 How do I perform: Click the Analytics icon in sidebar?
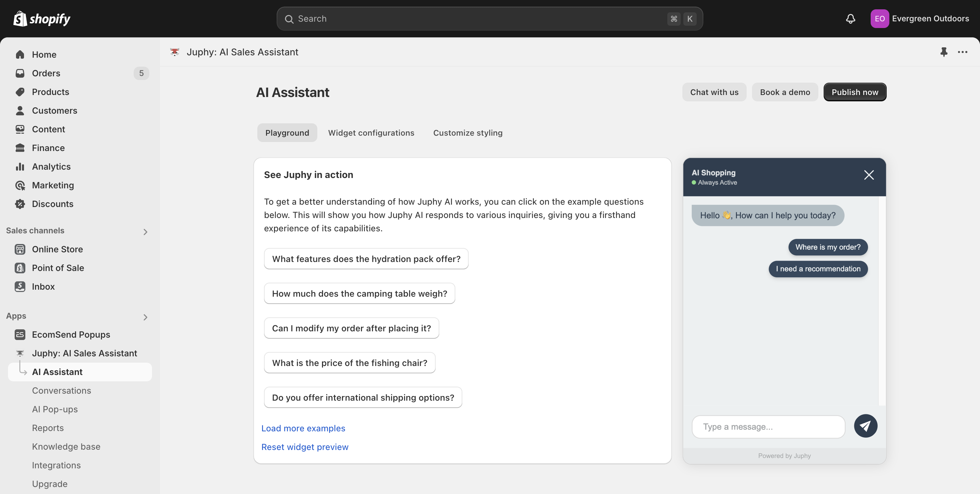click(x=20, y=166)
